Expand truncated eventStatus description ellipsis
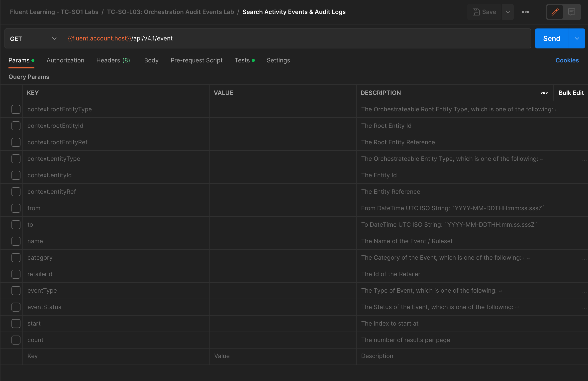 coord(584,308)
